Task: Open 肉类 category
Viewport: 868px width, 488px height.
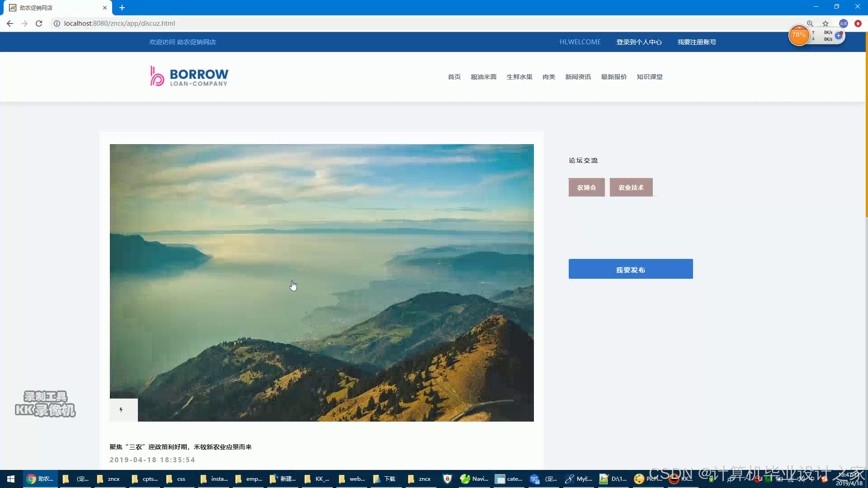Action: tap(549, 77)
